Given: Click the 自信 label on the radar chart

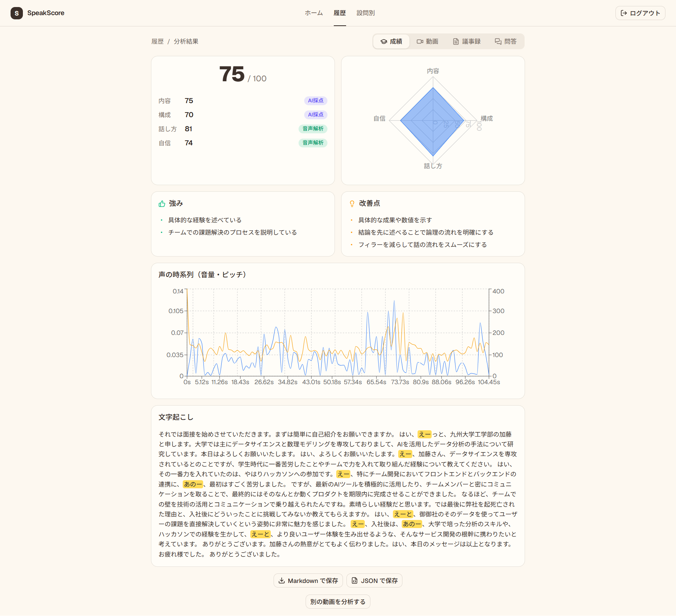Looking at the screenshot, I should [x=380, y=119].
